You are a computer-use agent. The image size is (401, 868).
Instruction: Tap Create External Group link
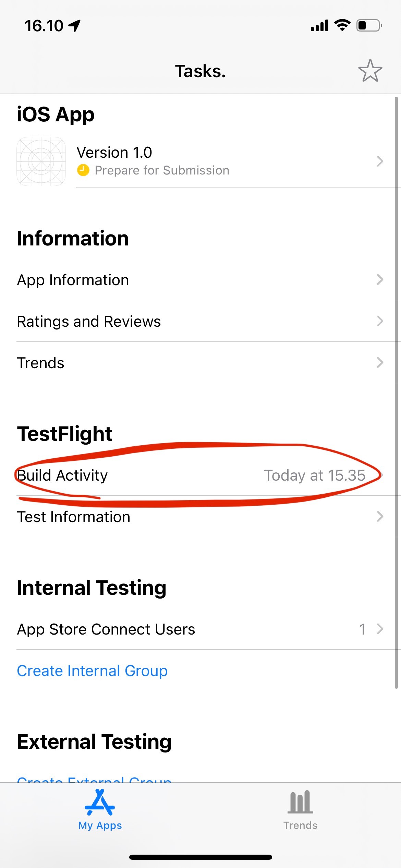pos(94,779)
